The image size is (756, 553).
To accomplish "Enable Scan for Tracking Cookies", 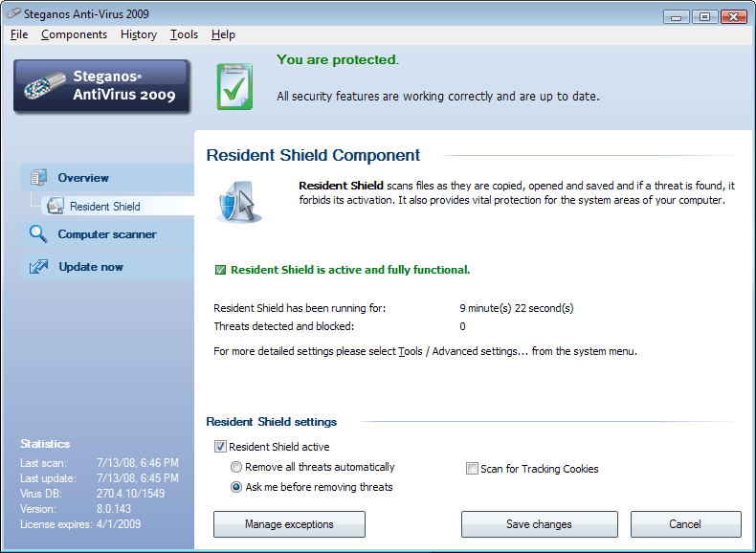I will [472, 469].
